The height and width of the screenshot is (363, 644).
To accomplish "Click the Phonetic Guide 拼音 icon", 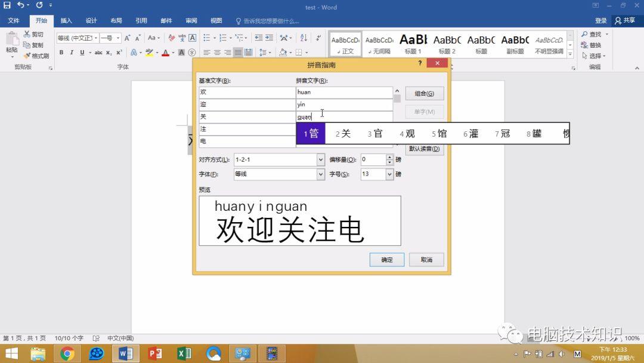I will [182, 38].
